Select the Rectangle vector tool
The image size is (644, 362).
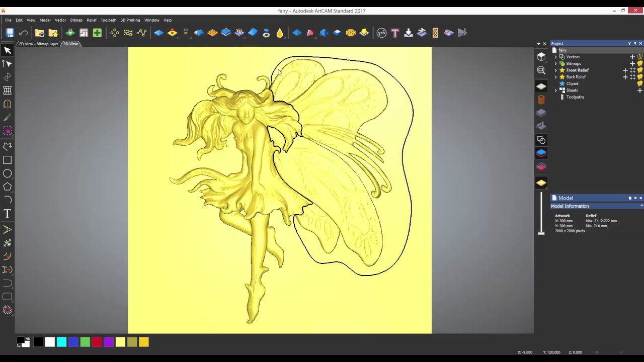8,160
